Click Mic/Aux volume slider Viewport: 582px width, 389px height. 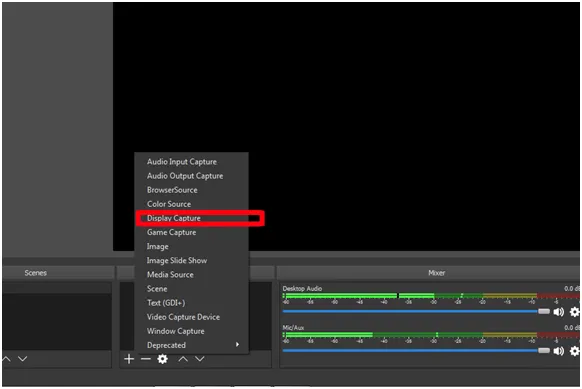coord(416,350)
